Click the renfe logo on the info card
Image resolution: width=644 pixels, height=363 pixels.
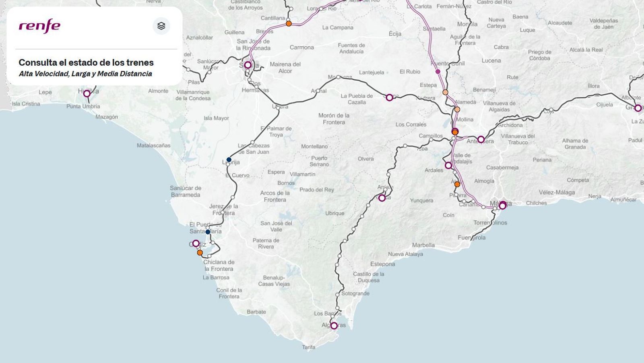(39, 25)
